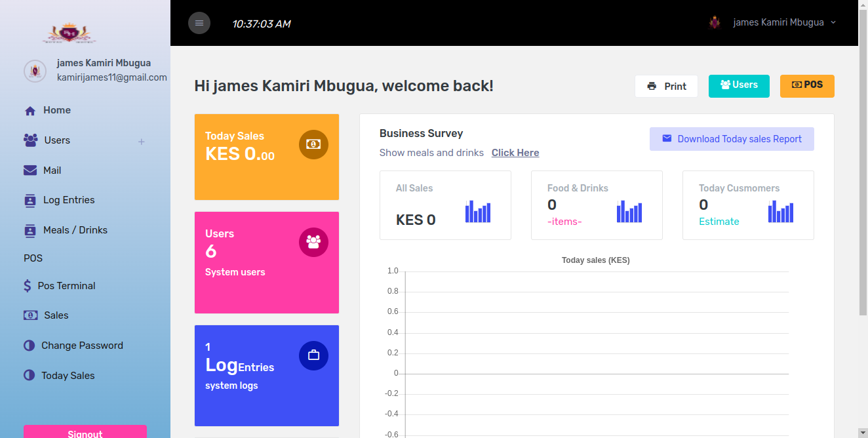Open the Change Password page
Screen dimensions: 868x438
coord(82,346)
